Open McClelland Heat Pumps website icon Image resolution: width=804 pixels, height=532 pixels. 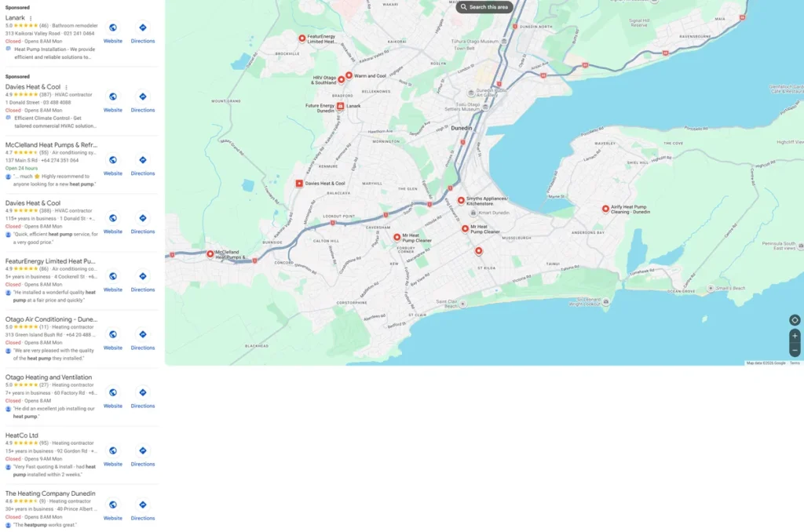113,160
